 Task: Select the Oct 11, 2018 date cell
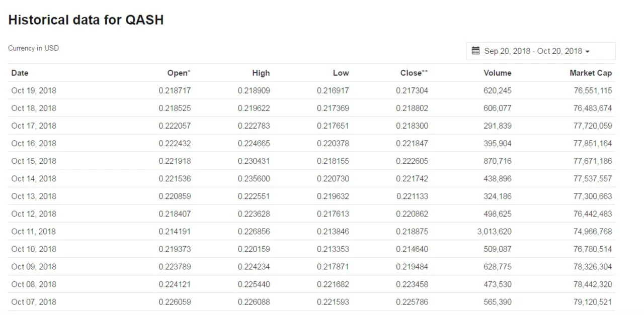(x=34, y=232)
